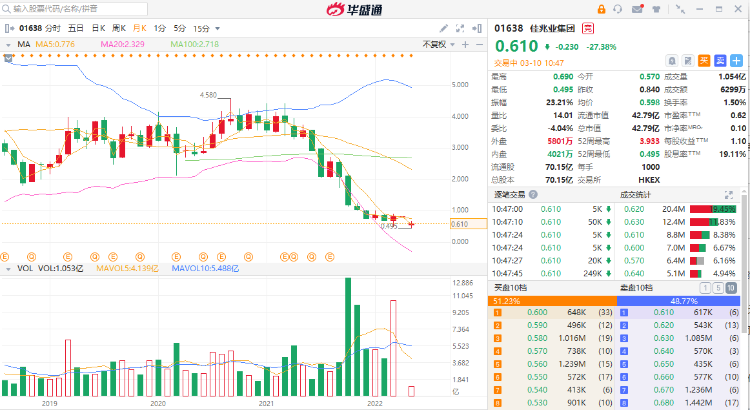Open the skin theme shirt icon
750x410 pixels.
coord(656,9)
